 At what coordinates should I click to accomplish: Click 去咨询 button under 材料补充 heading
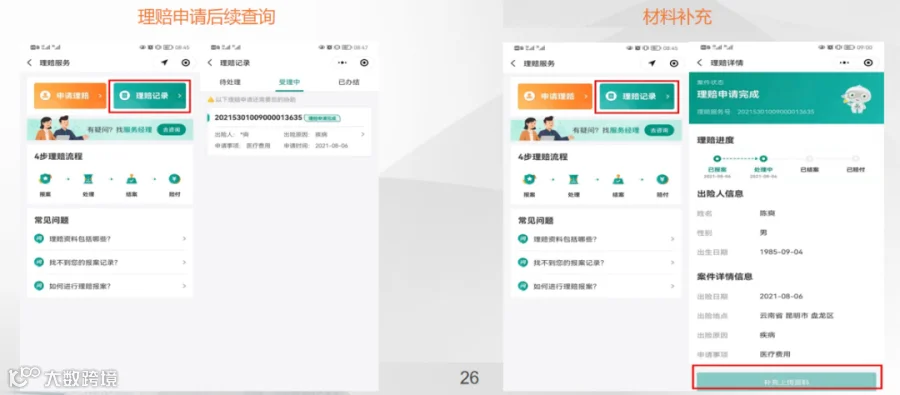click(659, 130)
